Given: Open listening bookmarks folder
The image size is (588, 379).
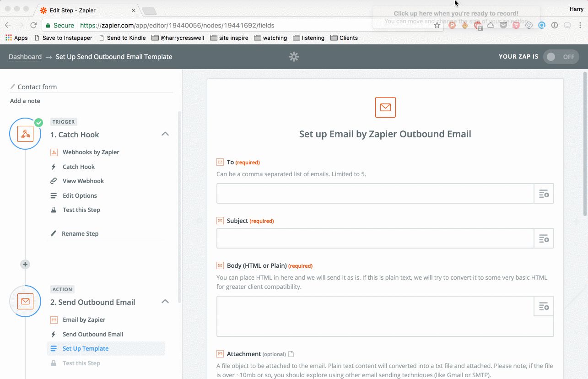Looking at the screenshot, I should click(309, 38).
